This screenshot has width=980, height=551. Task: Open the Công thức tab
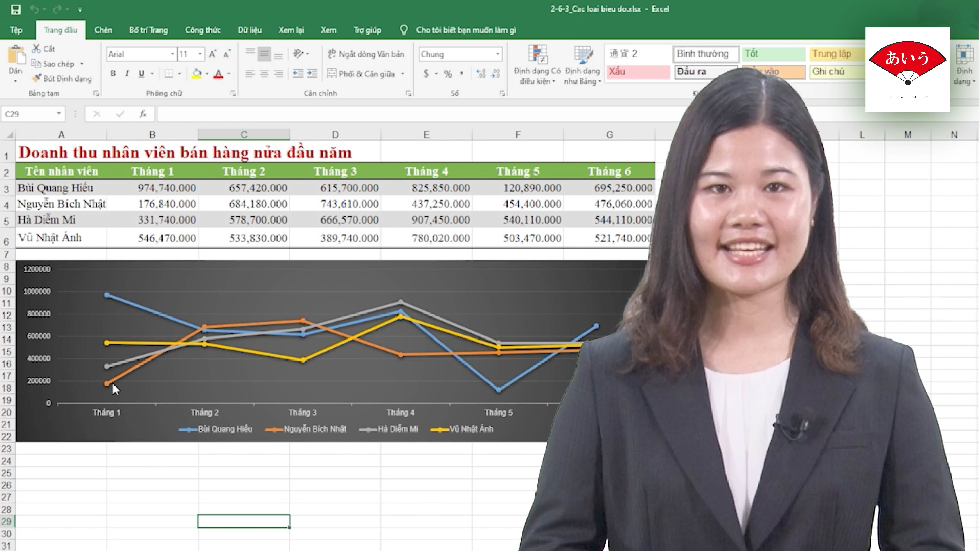click(x=202, y=30)
